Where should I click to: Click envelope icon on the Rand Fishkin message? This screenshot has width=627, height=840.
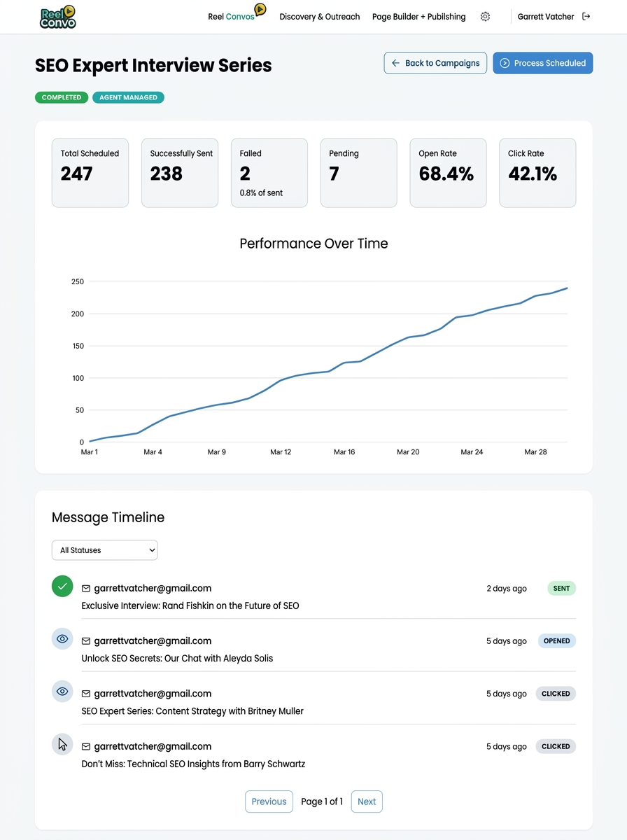click(86, 589)
